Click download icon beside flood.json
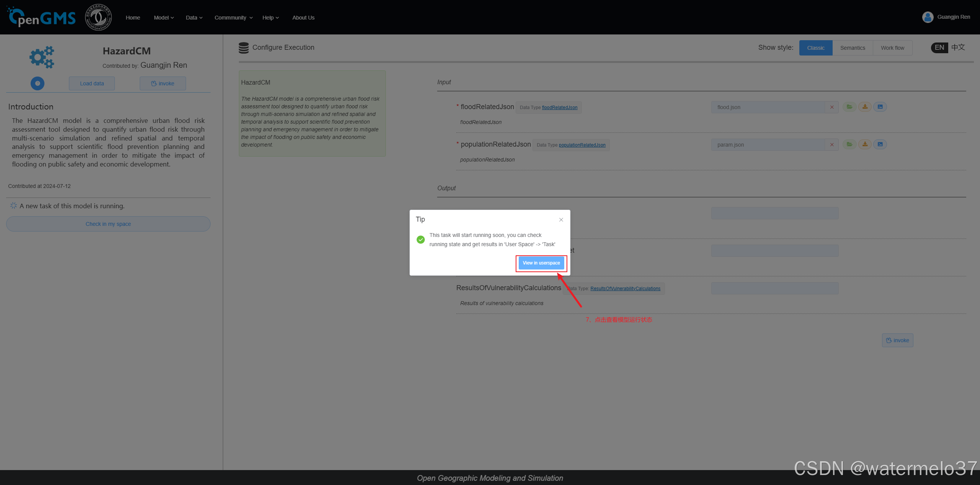This screenshot has height=485, width=980. pos(865,107)
